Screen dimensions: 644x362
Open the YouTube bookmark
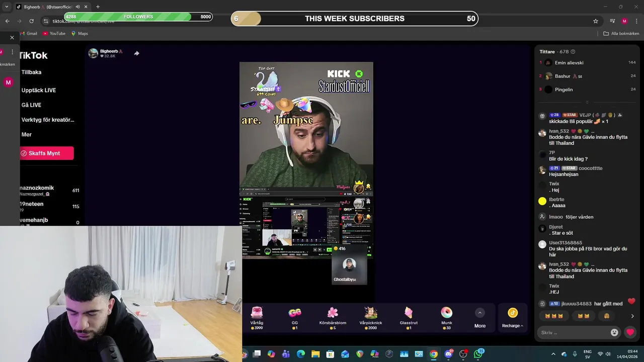click(54, 34)
